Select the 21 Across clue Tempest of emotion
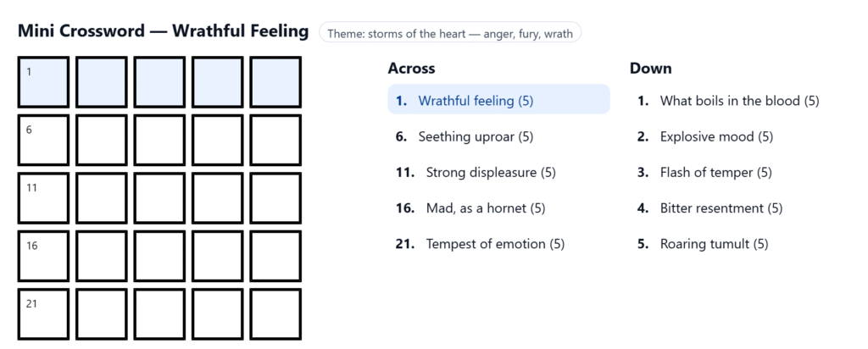This screenshot has width=868, height=349. coord(498,244)
